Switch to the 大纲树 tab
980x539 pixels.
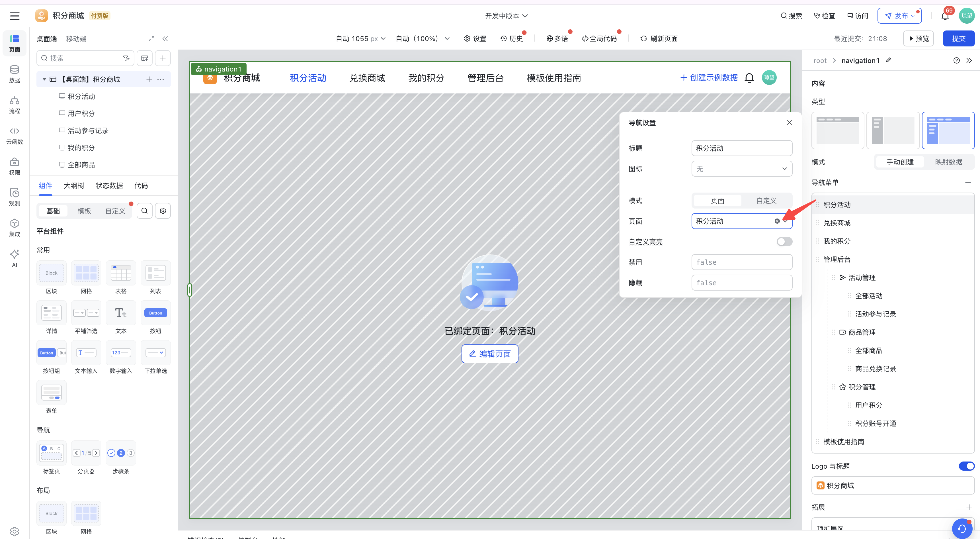74,185
